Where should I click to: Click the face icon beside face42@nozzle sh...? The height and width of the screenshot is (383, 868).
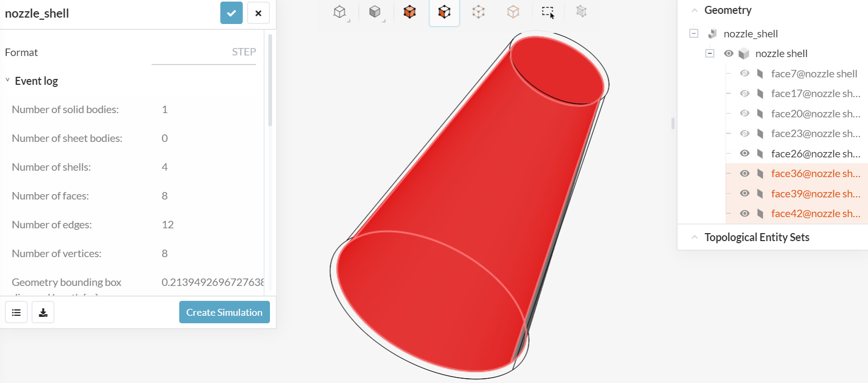[x=760, y=213]
